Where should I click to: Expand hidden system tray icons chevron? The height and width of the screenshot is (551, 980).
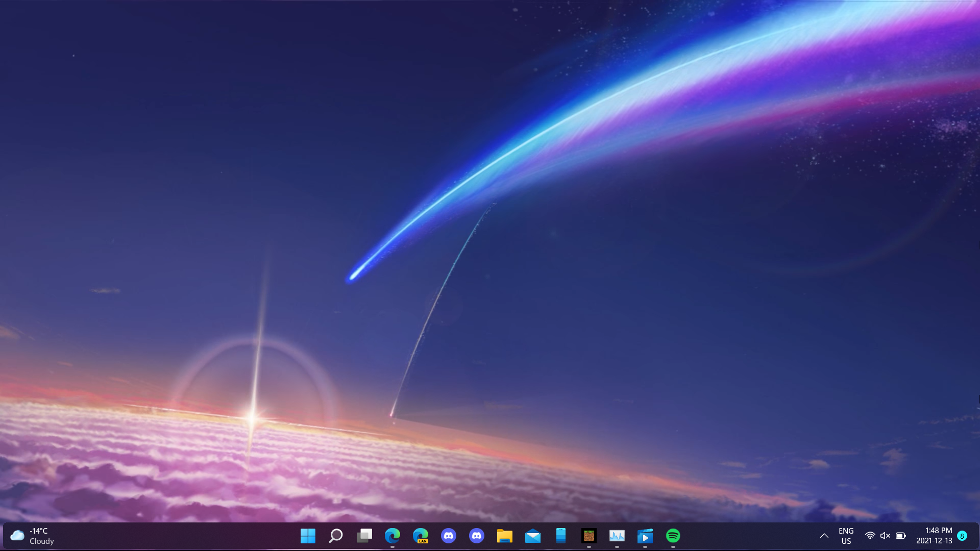pyautogui.click(x=824, y=536)
